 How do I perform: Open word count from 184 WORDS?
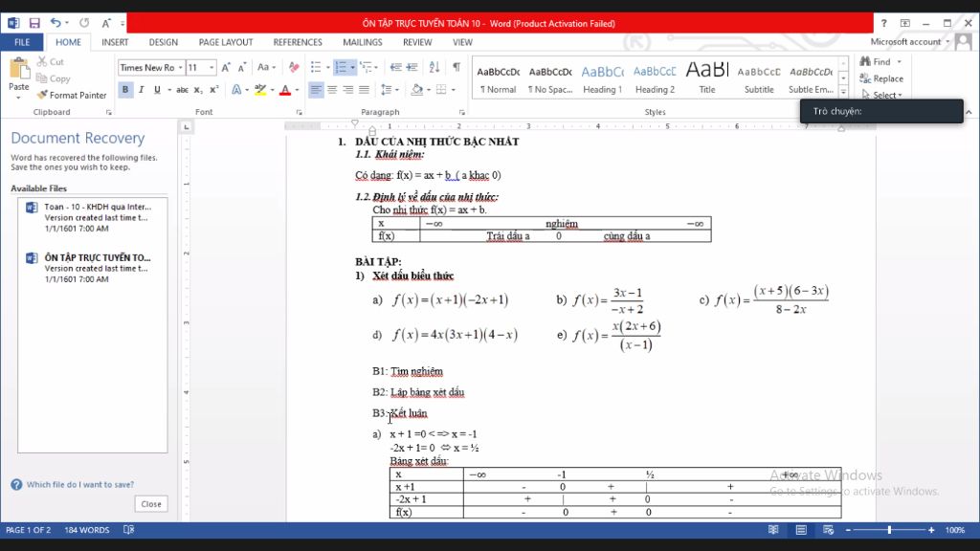87,530
